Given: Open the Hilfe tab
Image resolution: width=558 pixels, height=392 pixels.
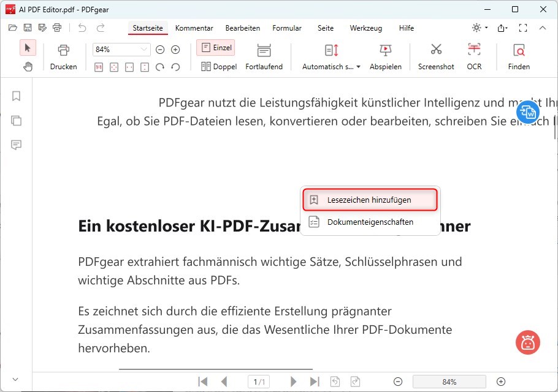Looking at the screenshot, I should 407,28.
